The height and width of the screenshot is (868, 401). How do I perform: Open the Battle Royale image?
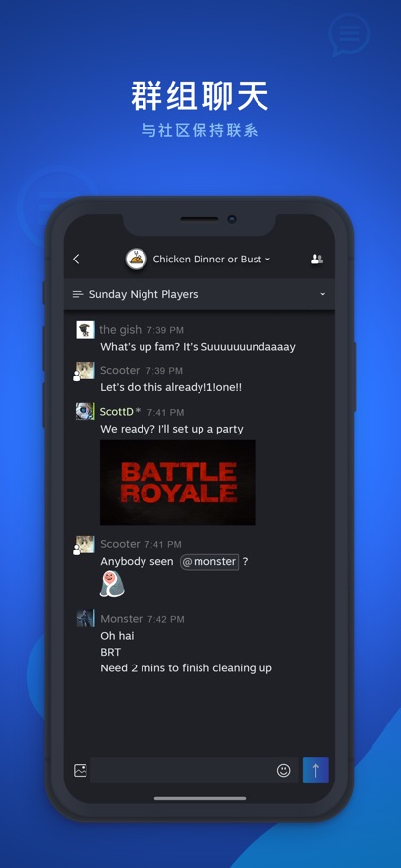178,483
